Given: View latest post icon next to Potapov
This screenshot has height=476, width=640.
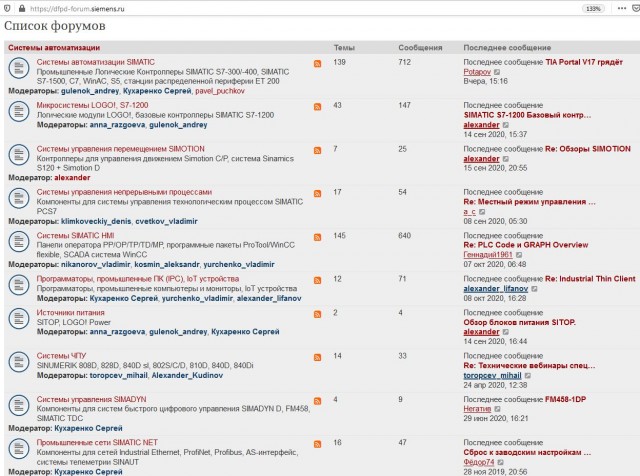Looking at the screenshot, I should [497, 72].
